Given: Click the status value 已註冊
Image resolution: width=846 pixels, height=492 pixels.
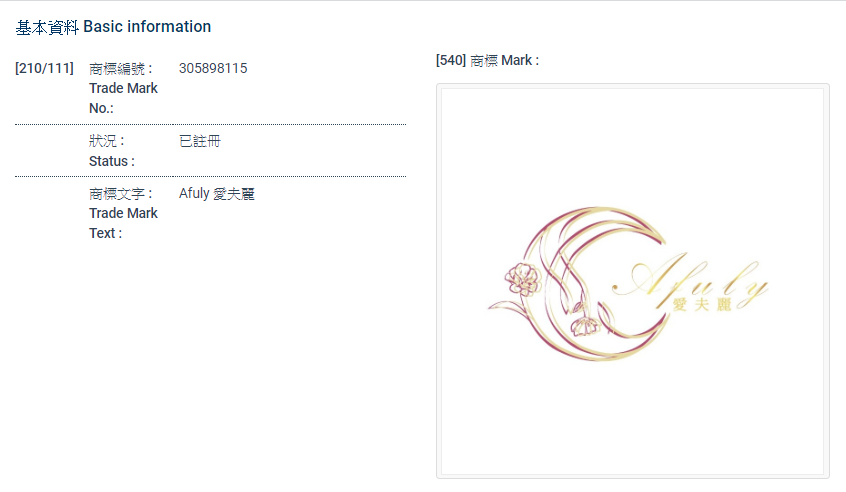Looking at the screenshot, I should point(200,141).
